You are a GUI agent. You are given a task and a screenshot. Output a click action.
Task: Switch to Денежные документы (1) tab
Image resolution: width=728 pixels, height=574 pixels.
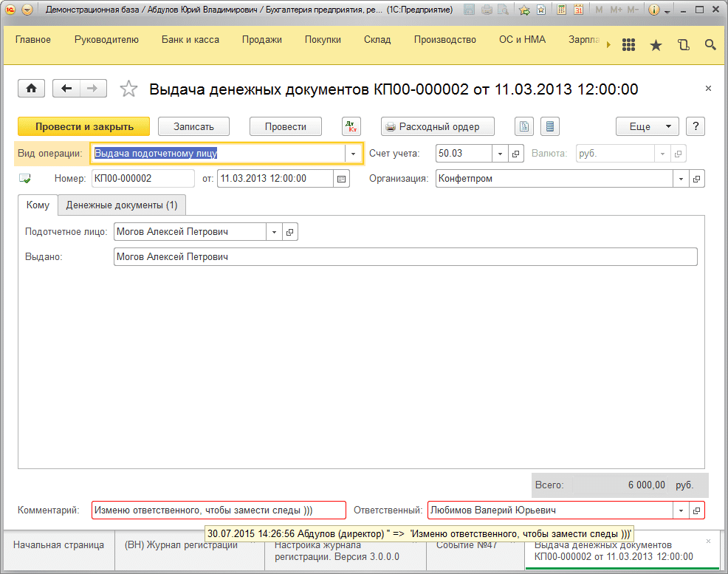click(122, 205)
